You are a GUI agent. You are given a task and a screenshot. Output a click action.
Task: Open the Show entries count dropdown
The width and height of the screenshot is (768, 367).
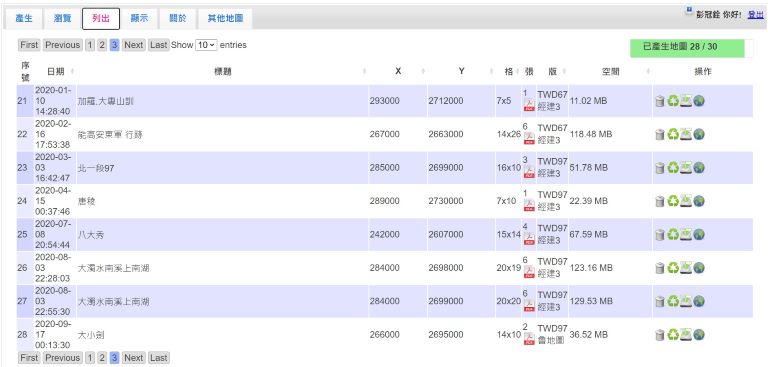206,45
